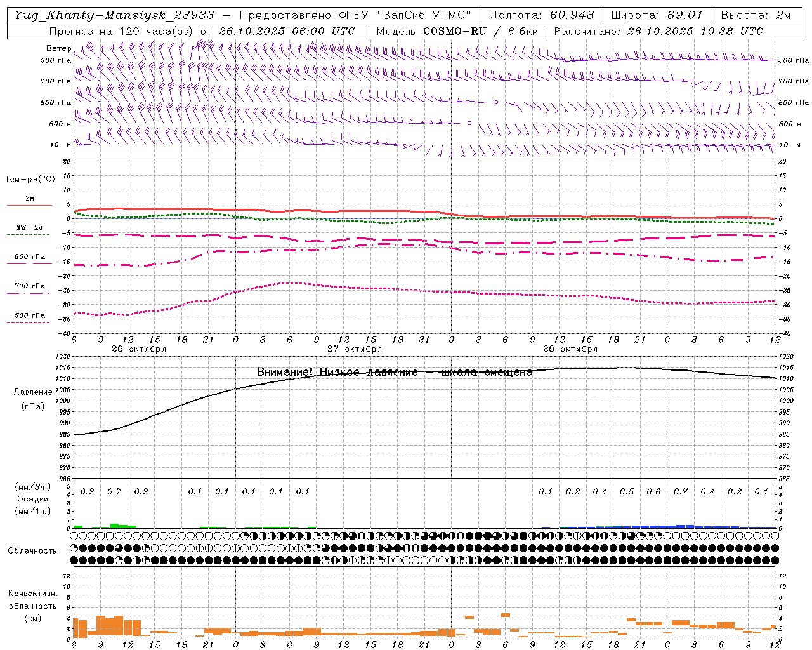Image resolution: width=812 pixels, height=650 pixels.
Task: Click the '10 м' wind level label on left
Action: click(61, 145)
